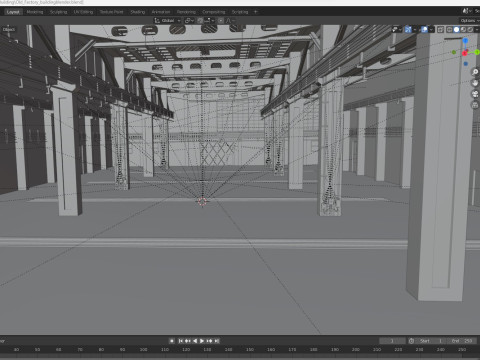
Task: Switch to UV Editing workspace
Action: tap(83, 12)
